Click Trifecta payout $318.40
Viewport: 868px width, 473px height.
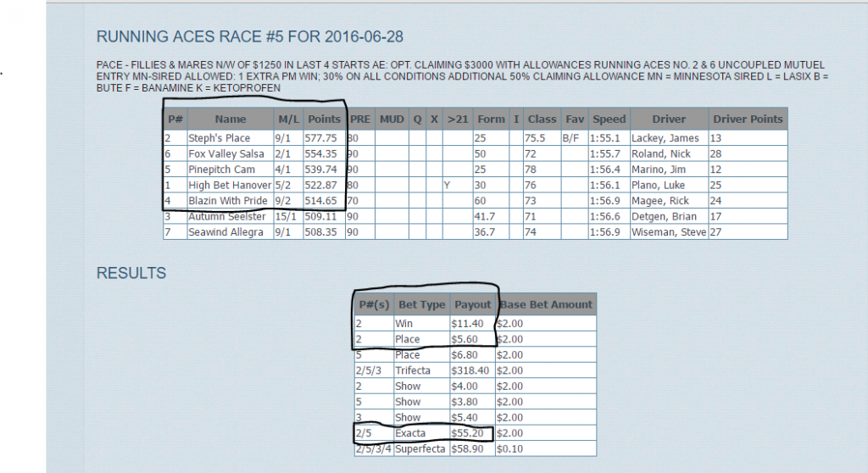pyautogui.click(x=470, y=370)
